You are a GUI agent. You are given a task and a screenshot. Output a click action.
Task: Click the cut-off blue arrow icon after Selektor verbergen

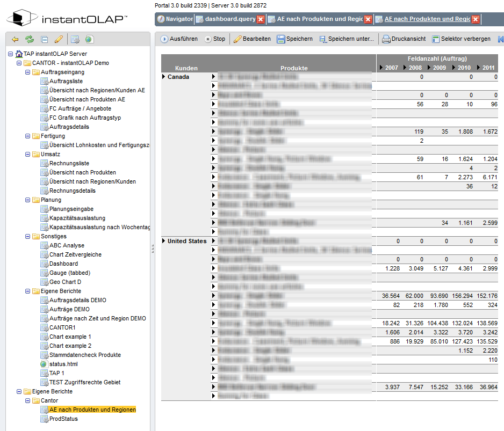point(500,39)
